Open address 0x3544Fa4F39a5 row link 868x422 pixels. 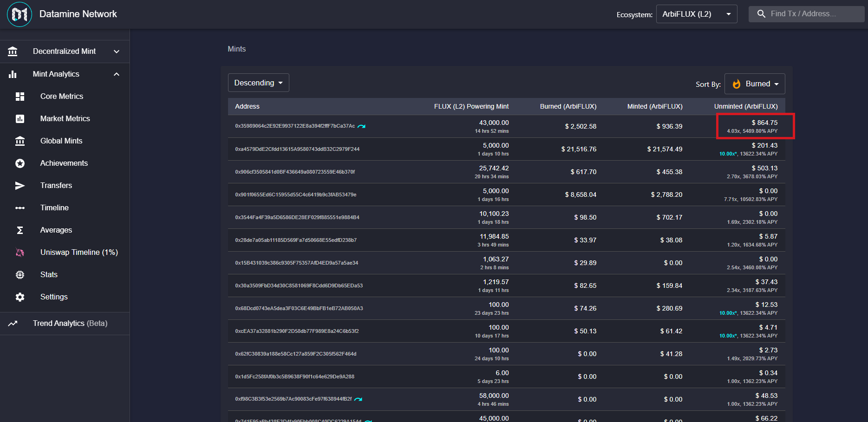pos(297,217)
